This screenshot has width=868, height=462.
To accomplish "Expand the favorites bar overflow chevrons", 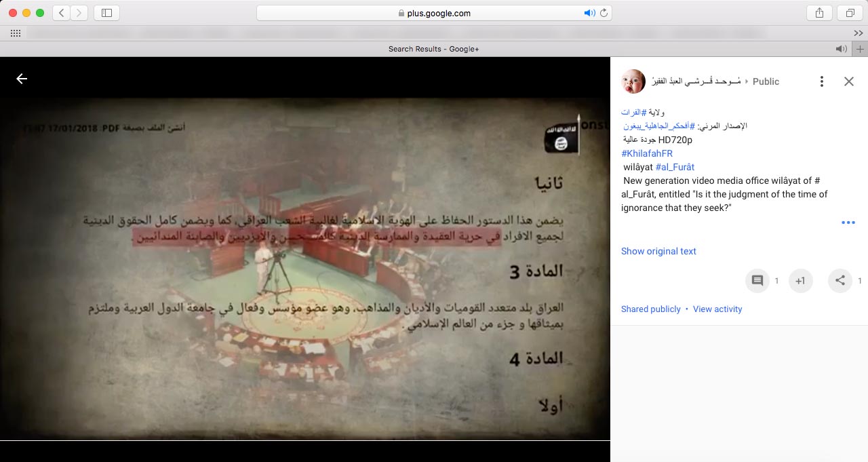I will [858, 33].
